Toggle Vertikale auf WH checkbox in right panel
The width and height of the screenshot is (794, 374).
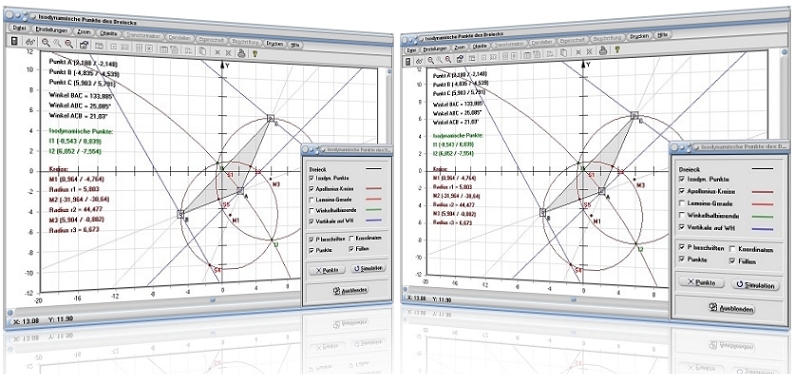tap(682, 228)
